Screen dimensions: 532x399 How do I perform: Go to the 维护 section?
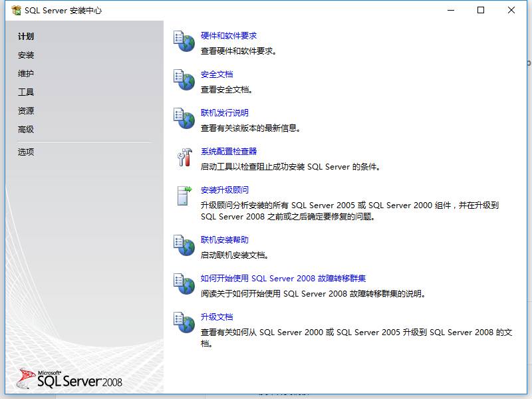(x=26, y=74)
